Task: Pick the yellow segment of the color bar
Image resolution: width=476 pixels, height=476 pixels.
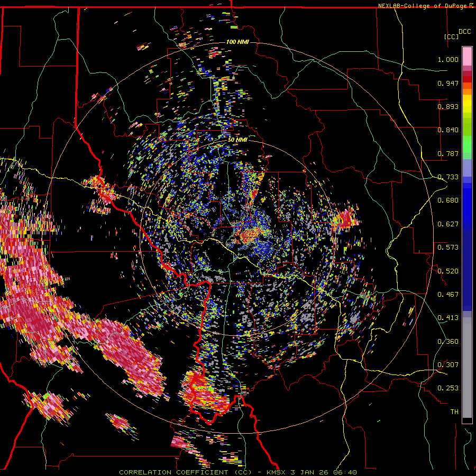Action: tap(467, 104)
